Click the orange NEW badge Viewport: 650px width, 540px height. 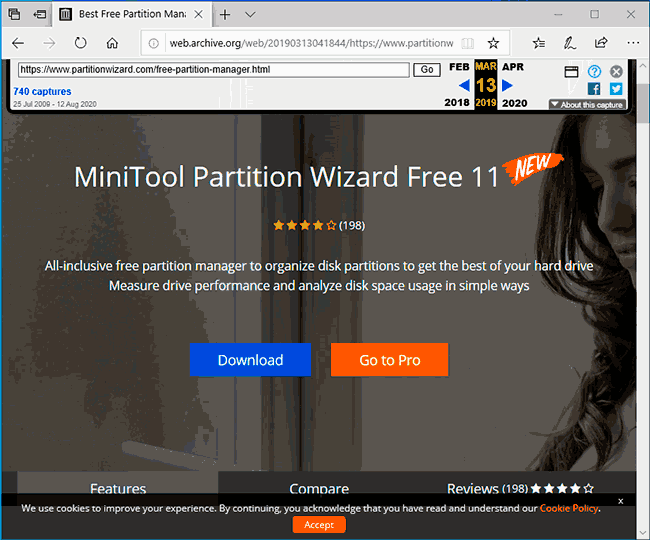pos(533,167)
